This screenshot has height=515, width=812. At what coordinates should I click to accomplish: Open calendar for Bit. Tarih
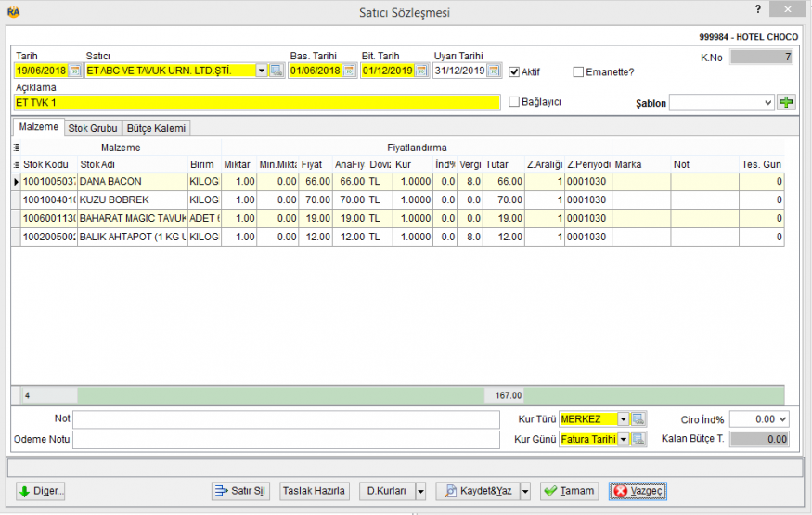422,71
